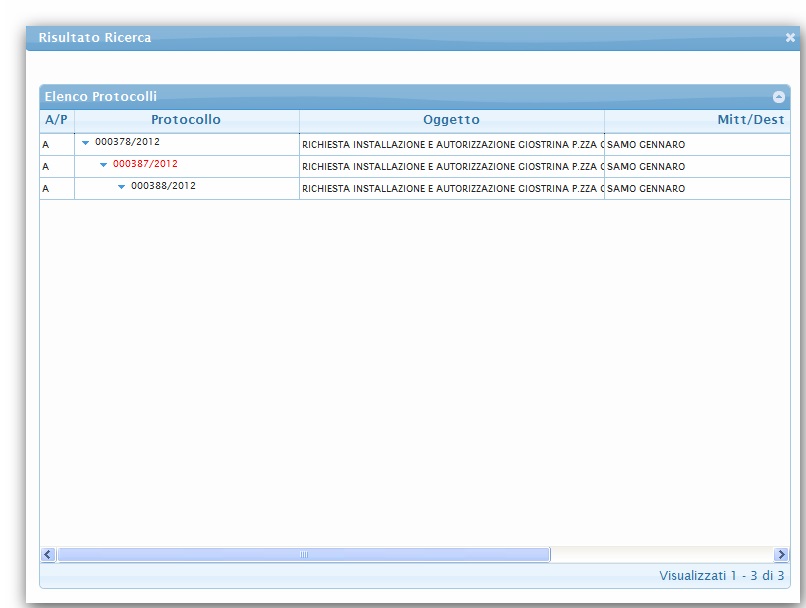Click the horizontal scrollbar thumb
Viewport: 806px width, 608px height.
pos(303,554)
